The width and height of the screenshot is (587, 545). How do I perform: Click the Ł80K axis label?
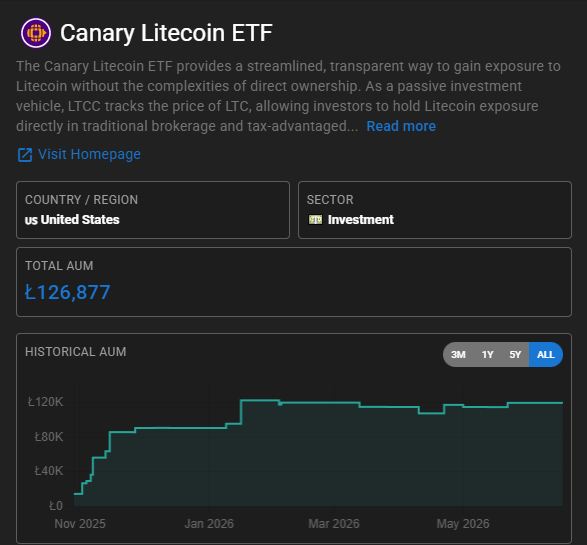click(49, 437)
